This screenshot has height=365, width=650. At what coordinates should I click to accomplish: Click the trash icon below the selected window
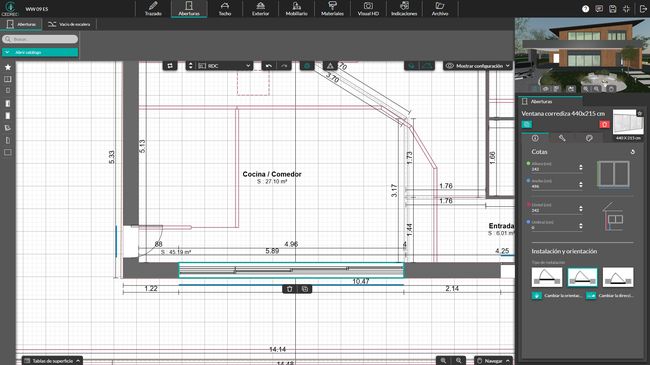[x=290, y=289]
